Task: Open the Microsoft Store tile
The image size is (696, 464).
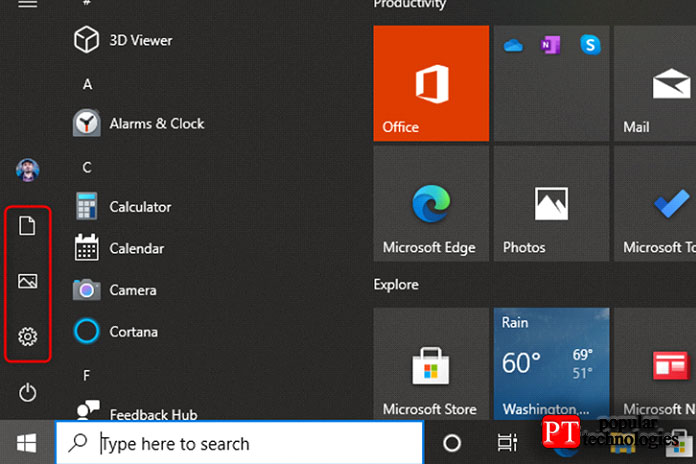Action: (x=431, y=364)
